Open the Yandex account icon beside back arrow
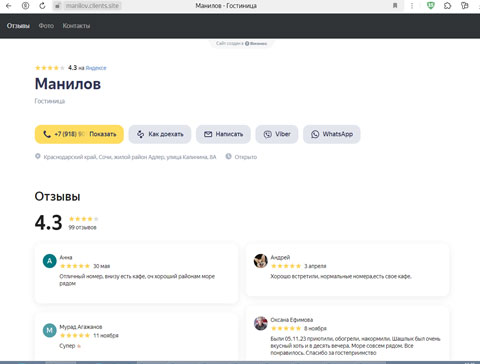This screenshot has width=480, height=364. (x=25, y=6)
